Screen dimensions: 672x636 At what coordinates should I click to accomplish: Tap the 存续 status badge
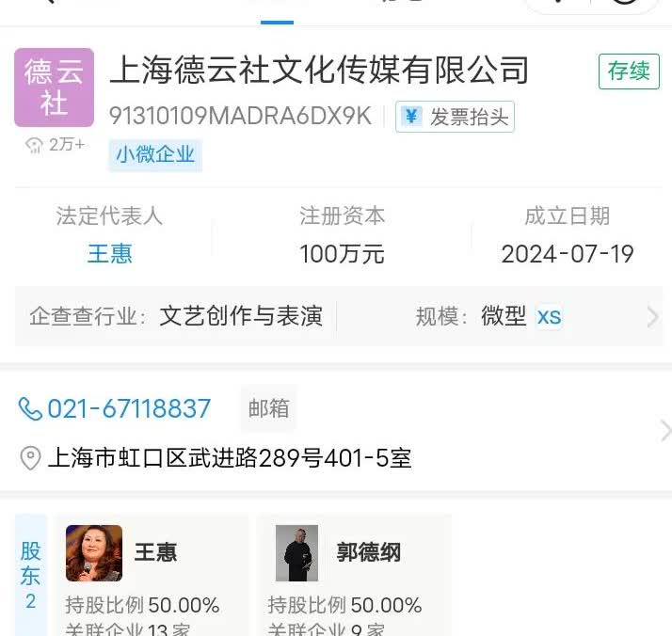coord(629,72)
